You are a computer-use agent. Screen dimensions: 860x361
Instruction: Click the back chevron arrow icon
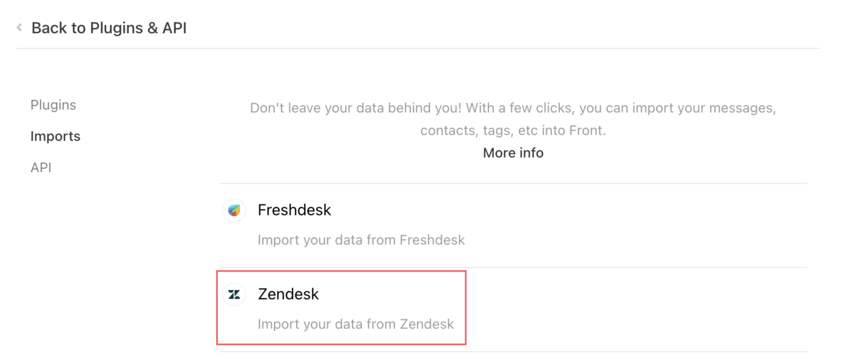[x=19, y=27]
